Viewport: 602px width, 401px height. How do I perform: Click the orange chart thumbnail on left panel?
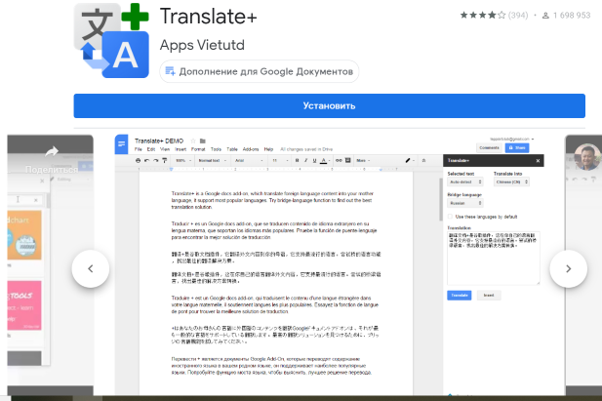(24, 235)
